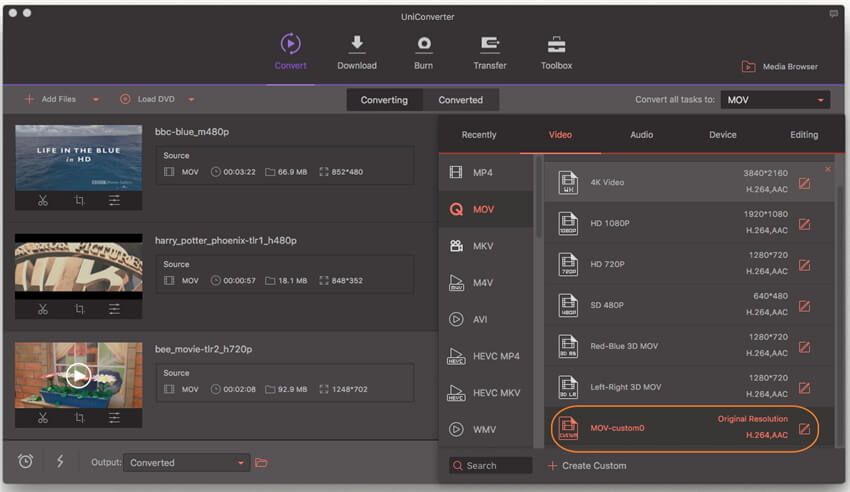Open Media Browser

(780, 67)
